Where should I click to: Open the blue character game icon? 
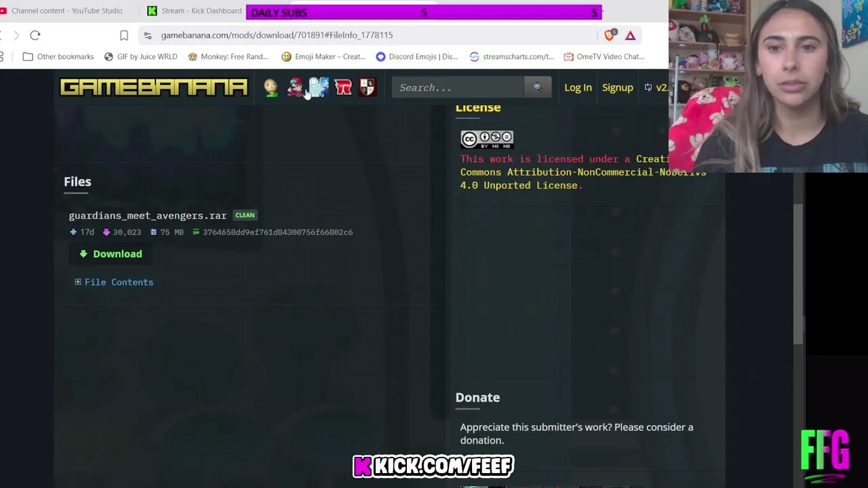tap(319, 87)
